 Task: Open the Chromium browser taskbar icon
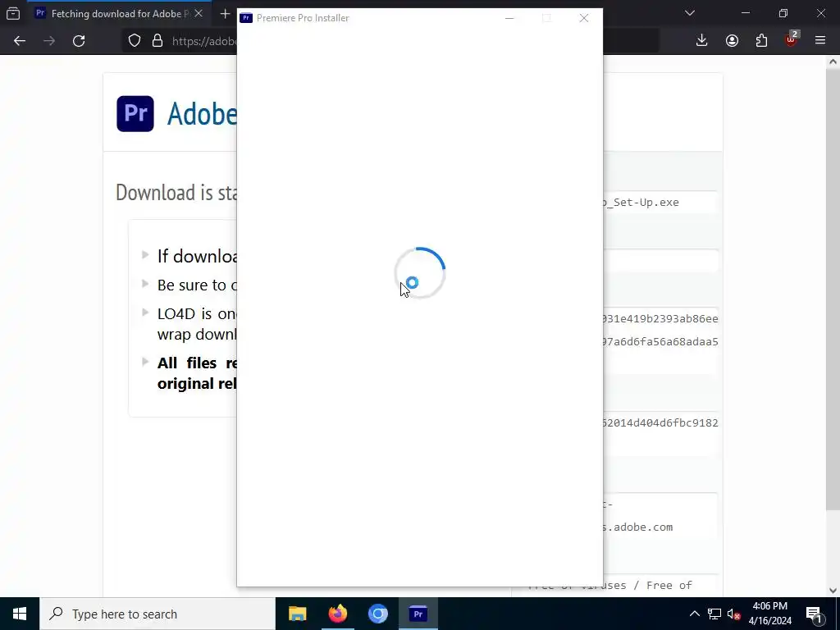(x=377, y=614)
